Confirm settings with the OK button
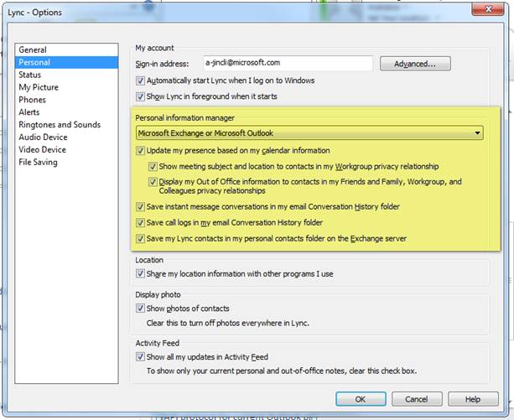This screenshot has width=514, height=420. coord(361,399)
